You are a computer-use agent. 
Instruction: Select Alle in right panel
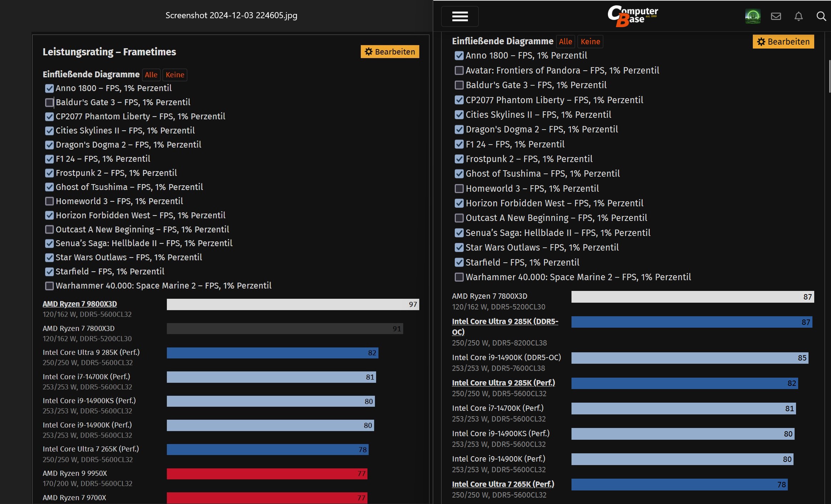(565, 42)
